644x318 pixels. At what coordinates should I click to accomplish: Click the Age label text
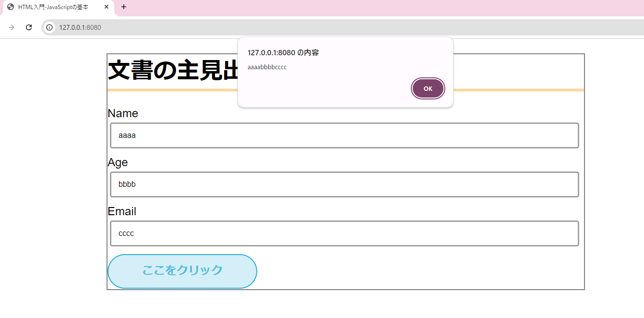(x=118, y=162)
